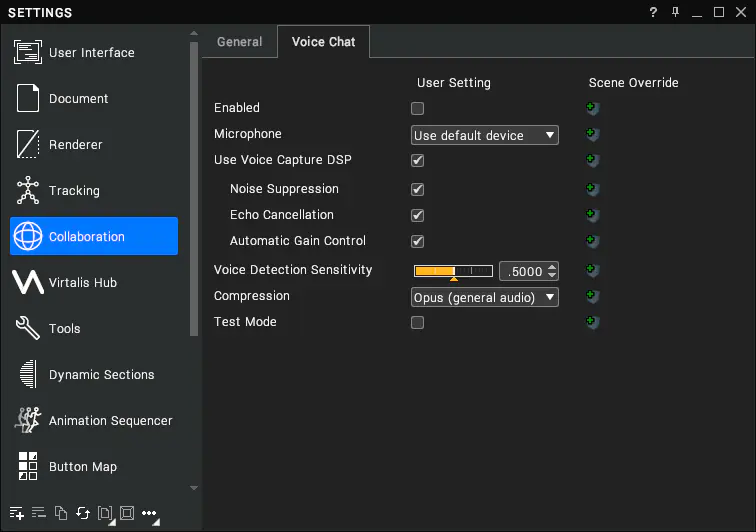Click the bracketed document icon in bottom toolbar

point(105,513)
